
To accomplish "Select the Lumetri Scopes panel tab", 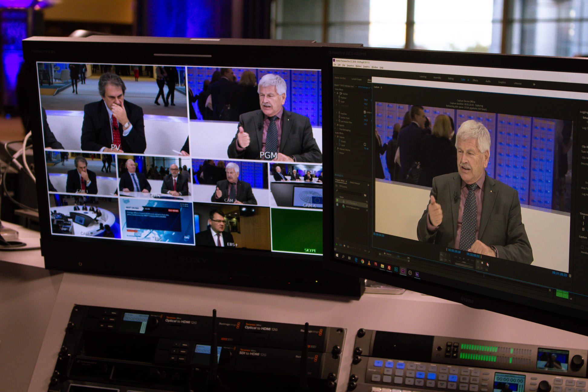I will click(x=356, y=79).
